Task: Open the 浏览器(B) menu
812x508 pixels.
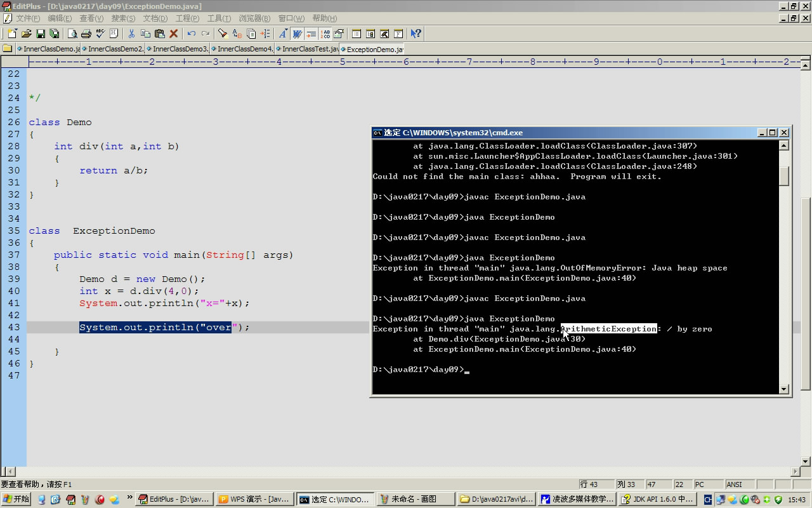Action: click(254, 18)
